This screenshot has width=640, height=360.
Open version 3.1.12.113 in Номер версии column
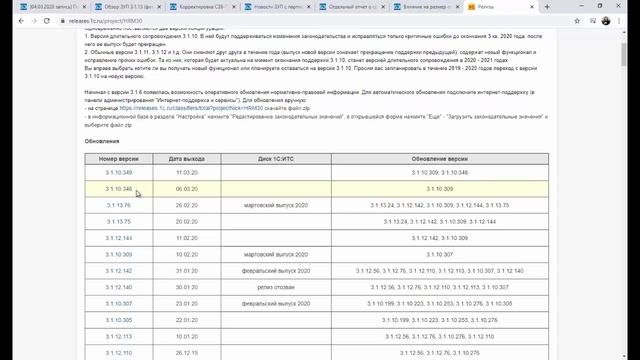pos(119,336)
